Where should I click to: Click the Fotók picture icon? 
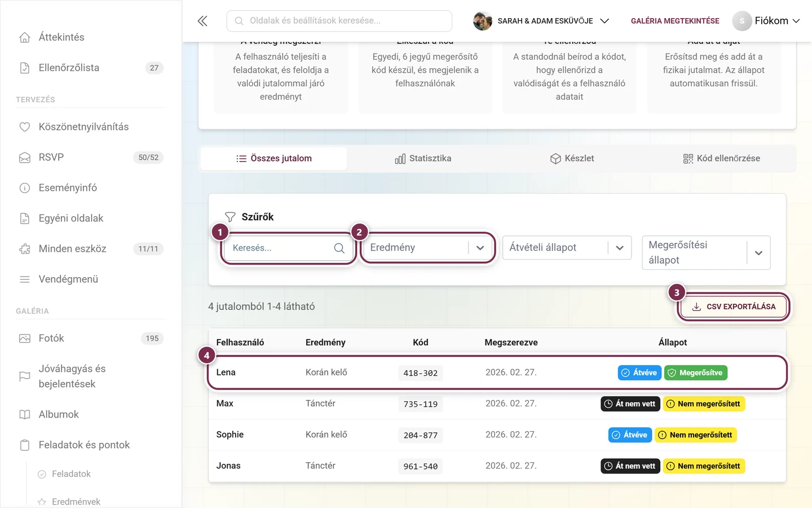(x=25, y=339)
